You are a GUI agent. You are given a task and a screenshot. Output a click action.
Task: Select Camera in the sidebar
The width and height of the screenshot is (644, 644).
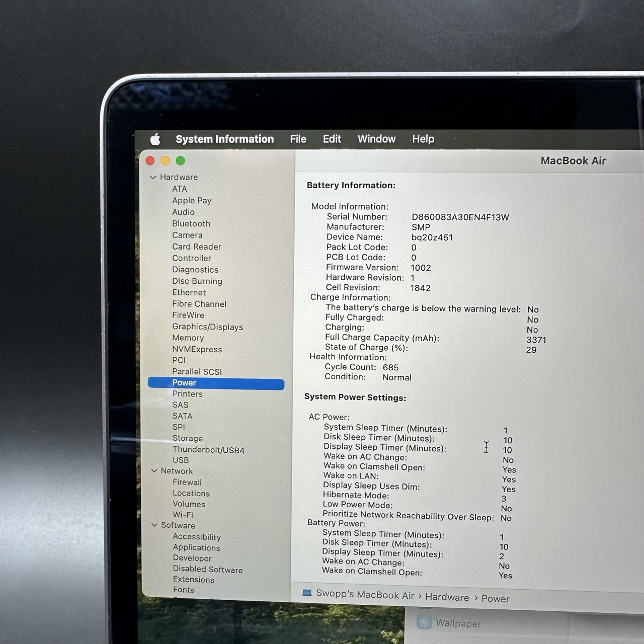click(x=187, y=235)
